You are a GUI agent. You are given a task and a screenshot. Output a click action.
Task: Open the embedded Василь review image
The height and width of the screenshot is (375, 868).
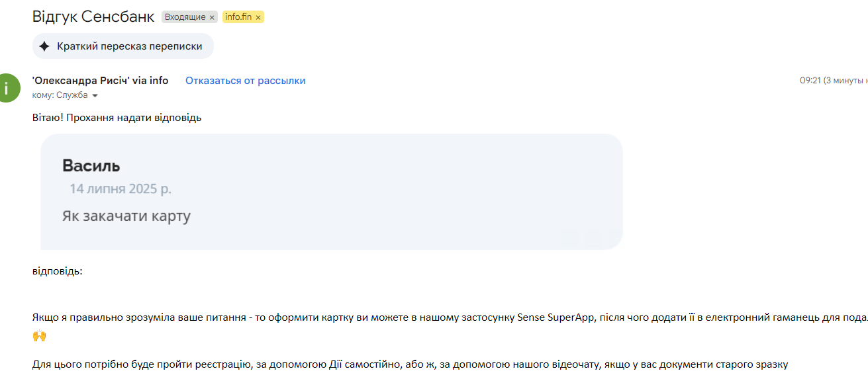click(332, 192)
